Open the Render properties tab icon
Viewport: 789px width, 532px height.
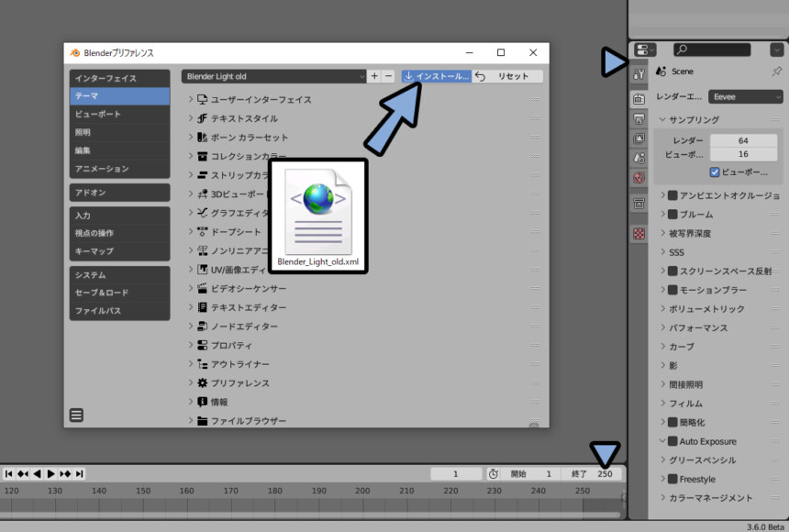tap(639, 99)
